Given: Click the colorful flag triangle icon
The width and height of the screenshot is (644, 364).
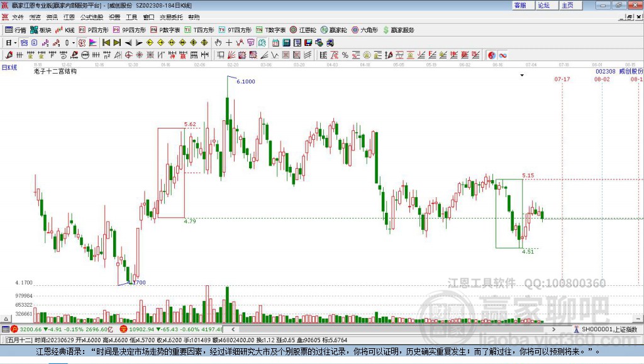Looking at the screenshot, I should coord(93,43).
